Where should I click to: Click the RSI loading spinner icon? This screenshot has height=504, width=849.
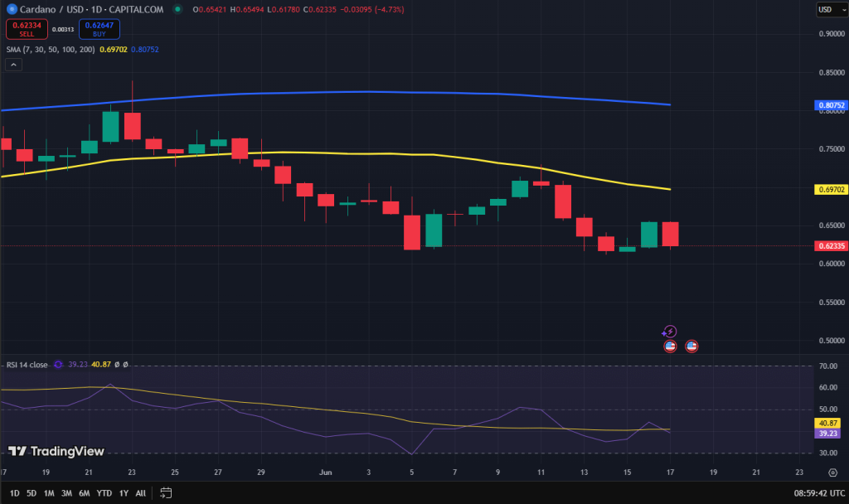(x=56, y=365)
